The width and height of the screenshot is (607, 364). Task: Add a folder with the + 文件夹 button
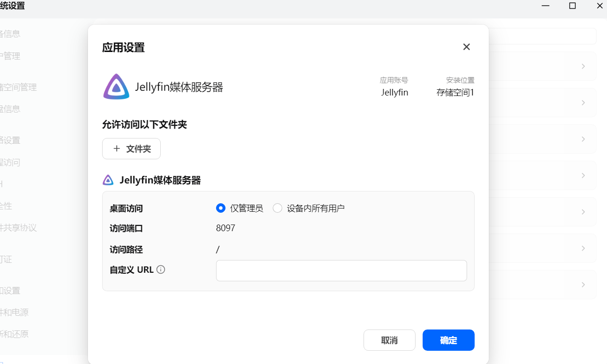[x=131, y=149]
